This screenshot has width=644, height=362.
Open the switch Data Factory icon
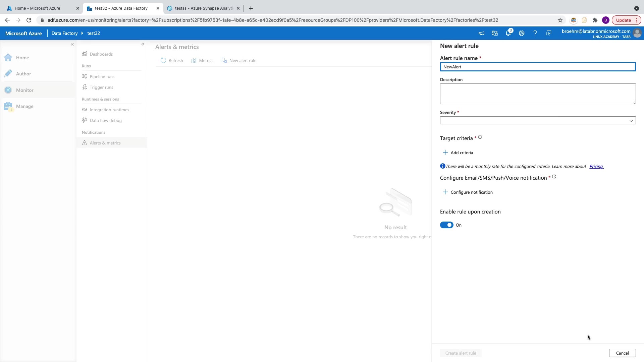click(x=495, y=33)
